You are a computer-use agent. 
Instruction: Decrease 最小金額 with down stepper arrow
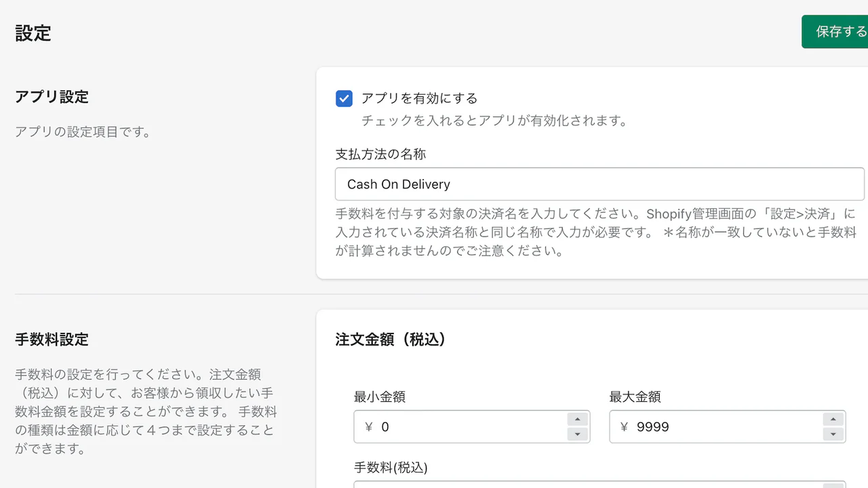[x=577, y=434]
